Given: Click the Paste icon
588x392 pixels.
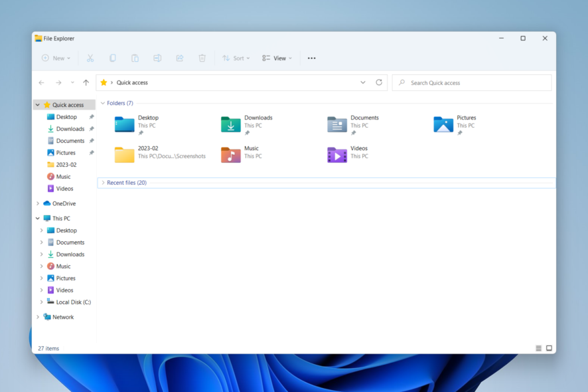Looking at the screenshot, I should [x=135, y=58].
